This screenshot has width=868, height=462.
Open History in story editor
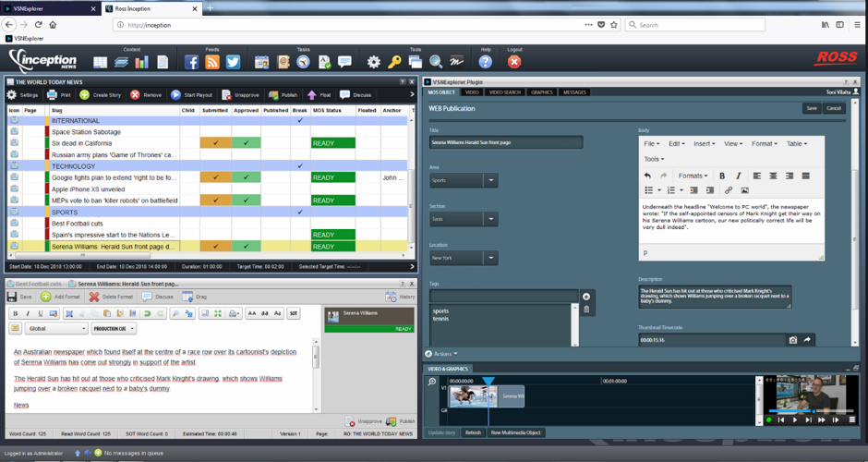(402, 297)
